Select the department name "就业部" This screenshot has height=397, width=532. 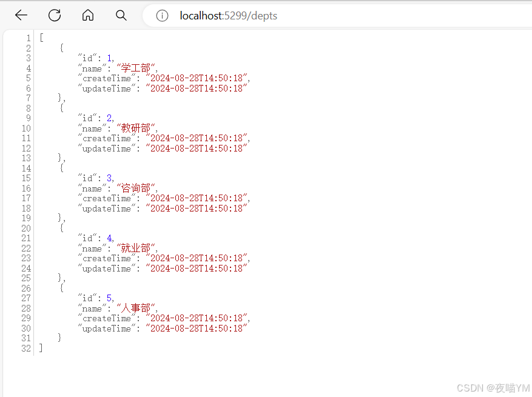coord(136,248)
